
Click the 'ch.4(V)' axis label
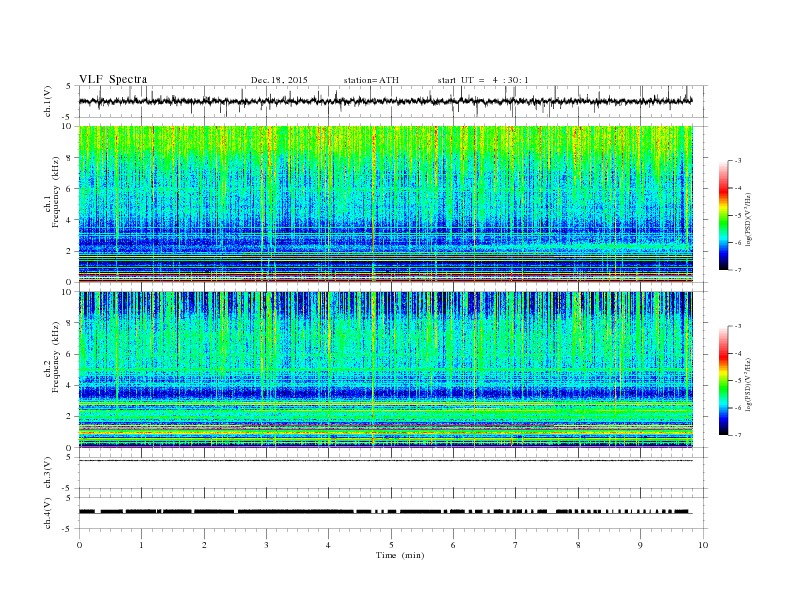click(48, 513)
